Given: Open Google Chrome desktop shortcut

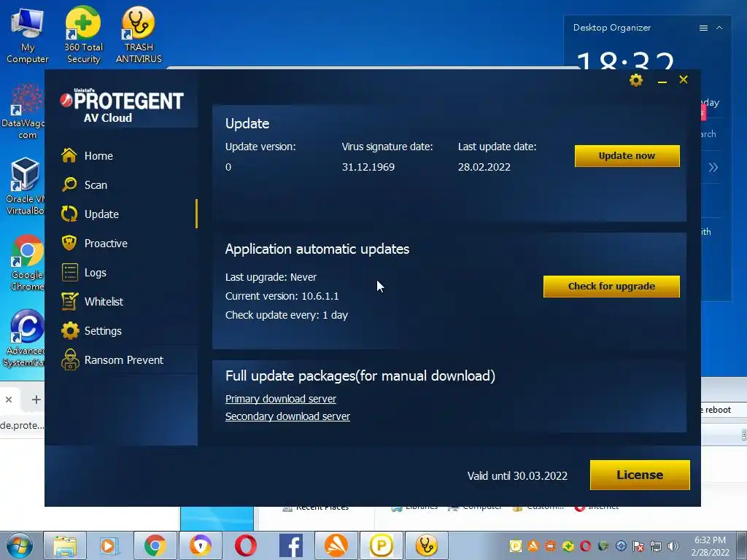Looking at the screenshot, I should (x=27, y=262).
